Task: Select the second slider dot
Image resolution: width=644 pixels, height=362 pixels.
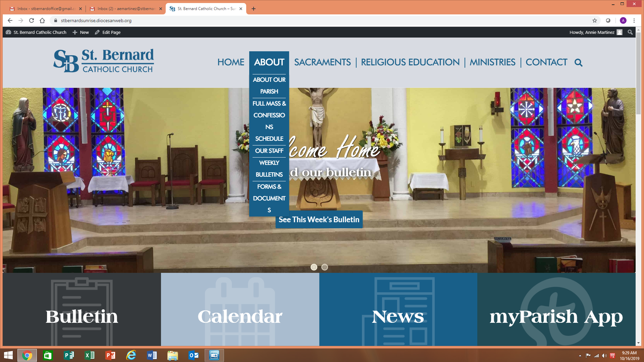Action: point(325,267)
